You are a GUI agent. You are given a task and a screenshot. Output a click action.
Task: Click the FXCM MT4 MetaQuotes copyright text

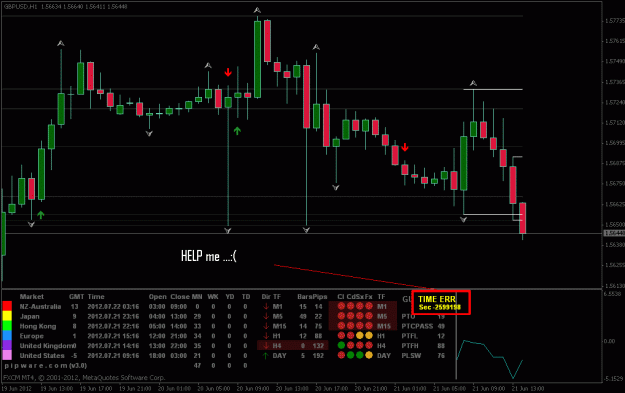point(84,377)
